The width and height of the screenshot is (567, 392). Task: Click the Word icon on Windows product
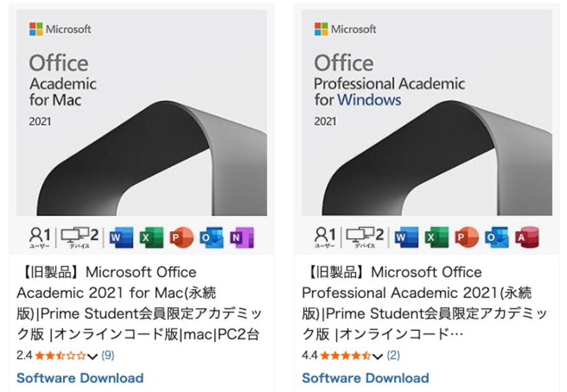click(406, 237)
